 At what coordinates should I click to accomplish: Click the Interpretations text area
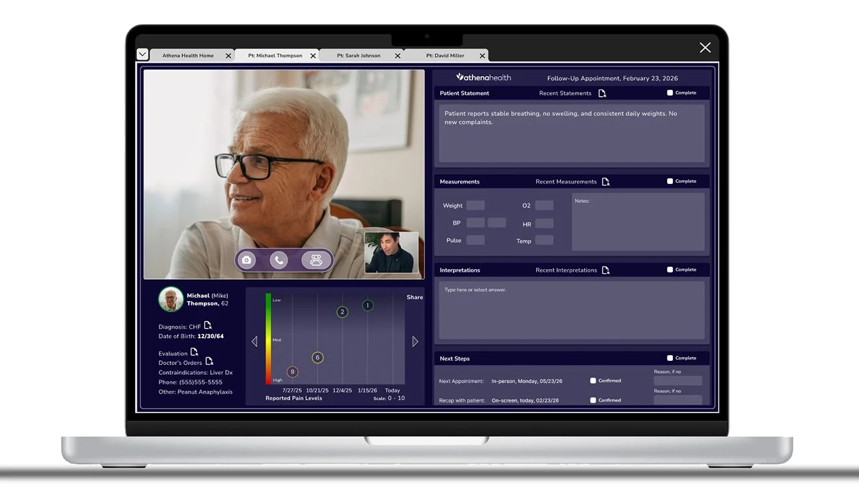571,310
